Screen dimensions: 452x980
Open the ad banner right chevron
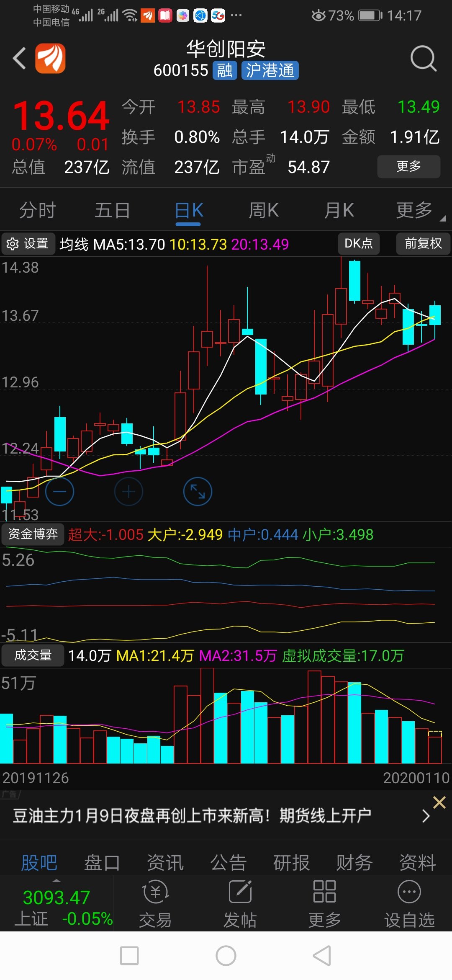tap(426, 816)
